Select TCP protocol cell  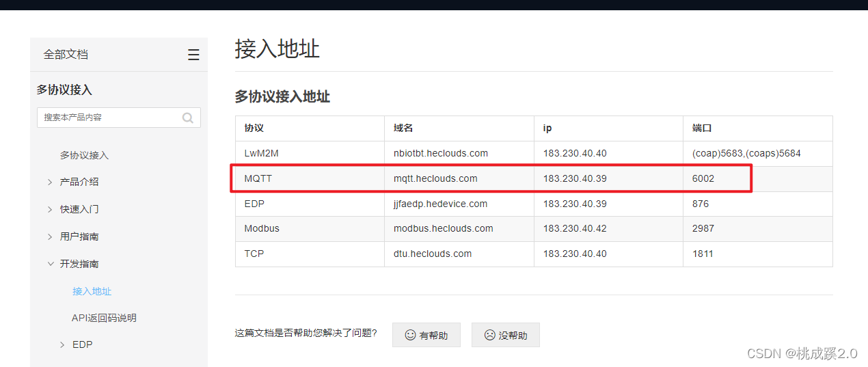310,254
